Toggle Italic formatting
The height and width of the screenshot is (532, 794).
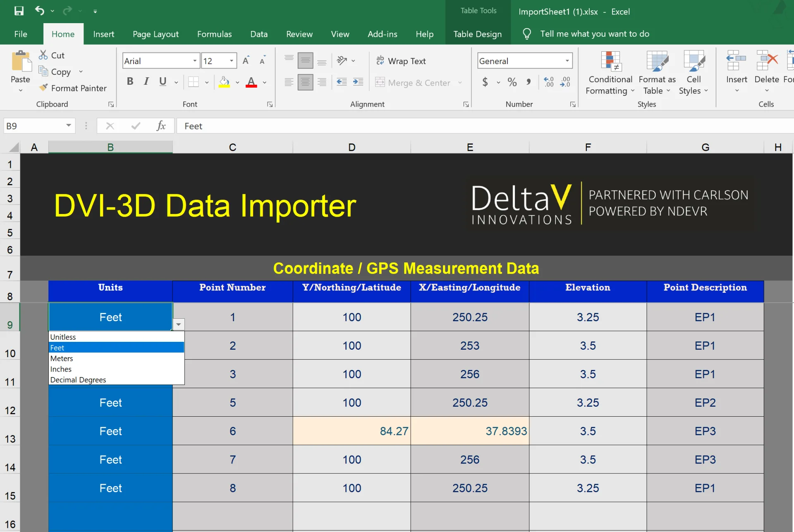click(146, 81)
